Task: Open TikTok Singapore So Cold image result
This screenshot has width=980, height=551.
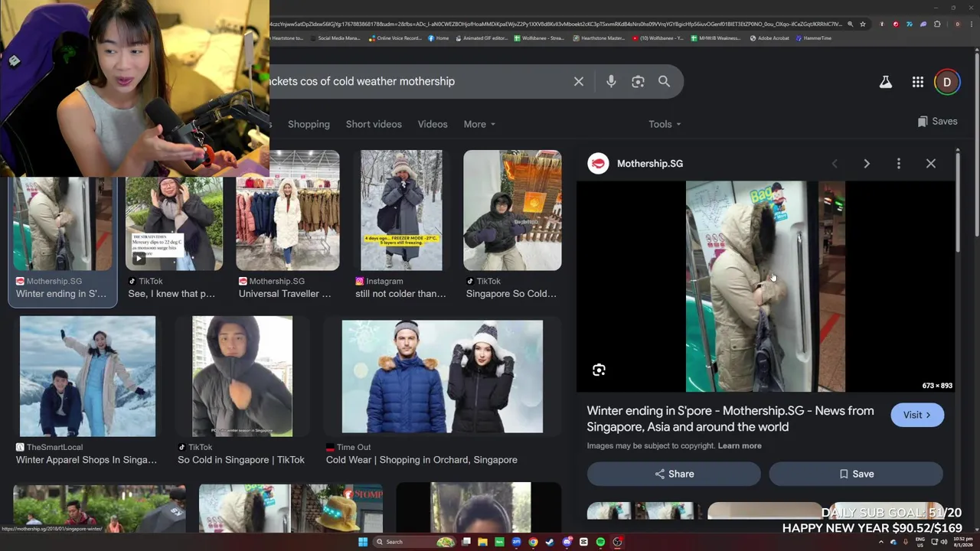Action: click(512, 210)
